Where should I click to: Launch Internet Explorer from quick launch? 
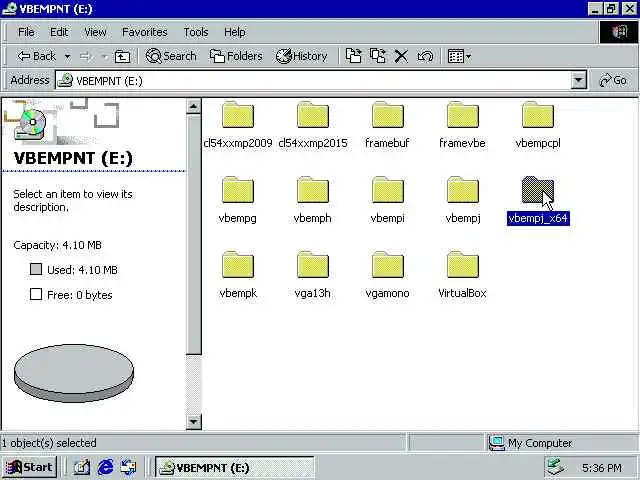point(105,467)
